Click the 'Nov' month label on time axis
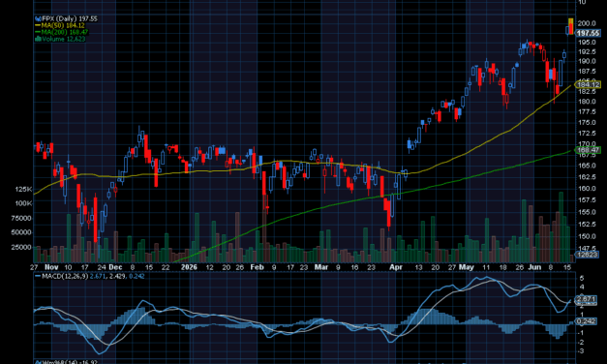This screenshot has width=607, height=364. 51,267
